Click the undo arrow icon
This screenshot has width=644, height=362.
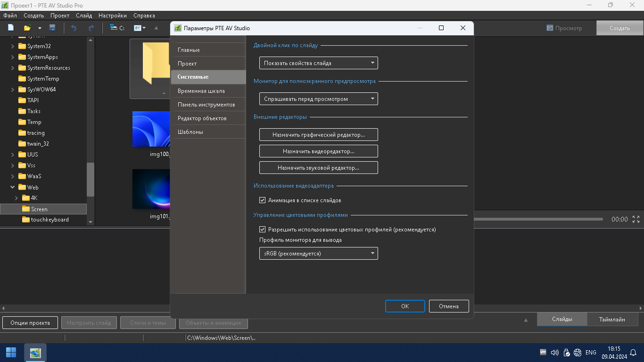coord(74,28)
